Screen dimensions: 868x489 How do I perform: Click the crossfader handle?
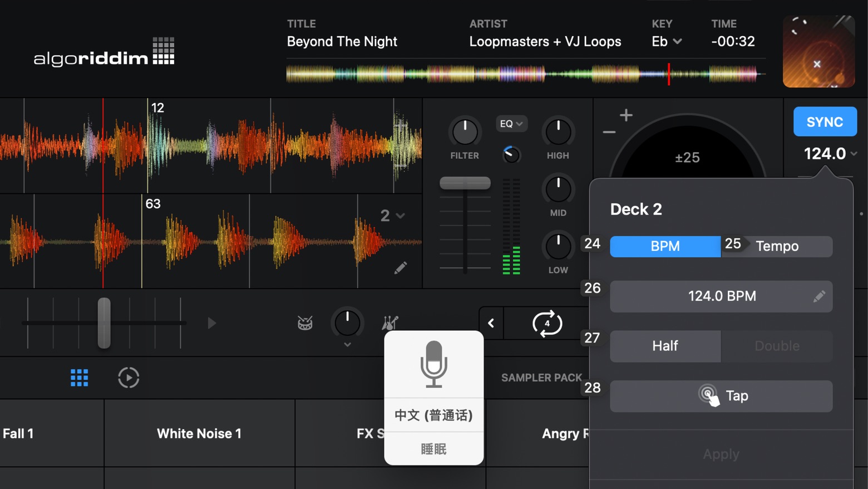[104, 323]
